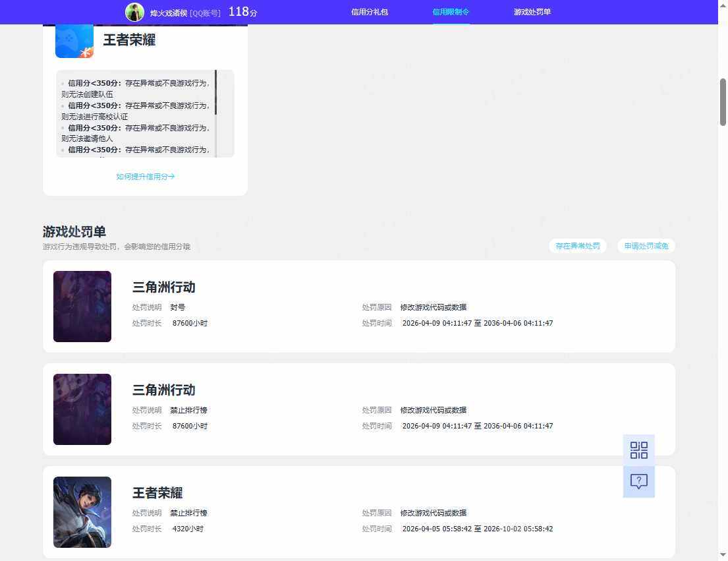Screen dimensions: 728x561
Task: Open the thumbnail of the 三角洲行动 禁止排行榜 penalty
Action: click(82, 409)
